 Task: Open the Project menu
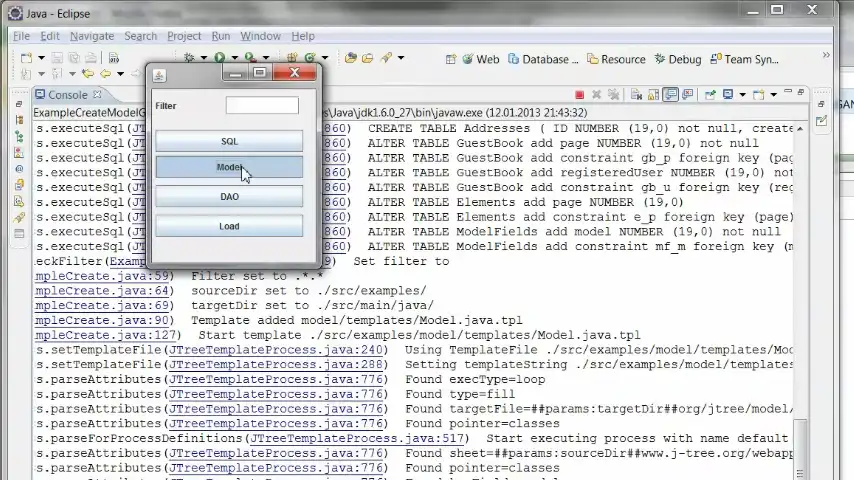tap(184, 36)
